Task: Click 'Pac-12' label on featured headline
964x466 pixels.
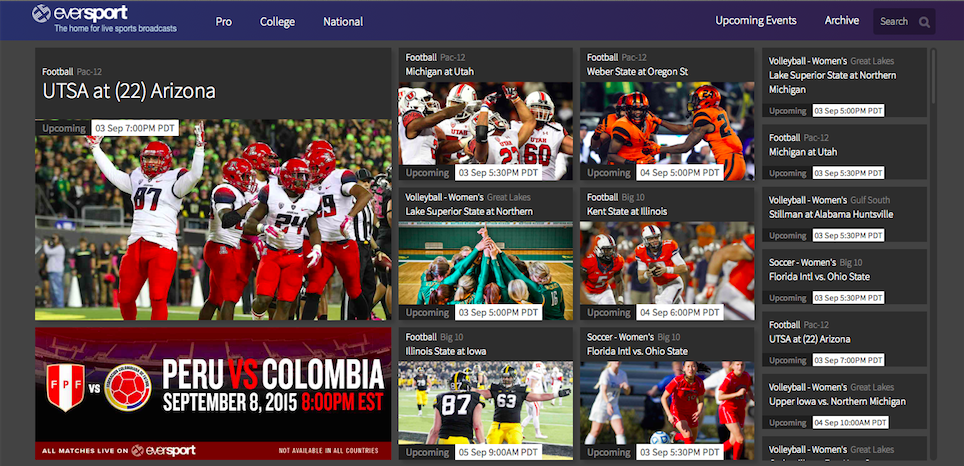Action: click(89, 72)
